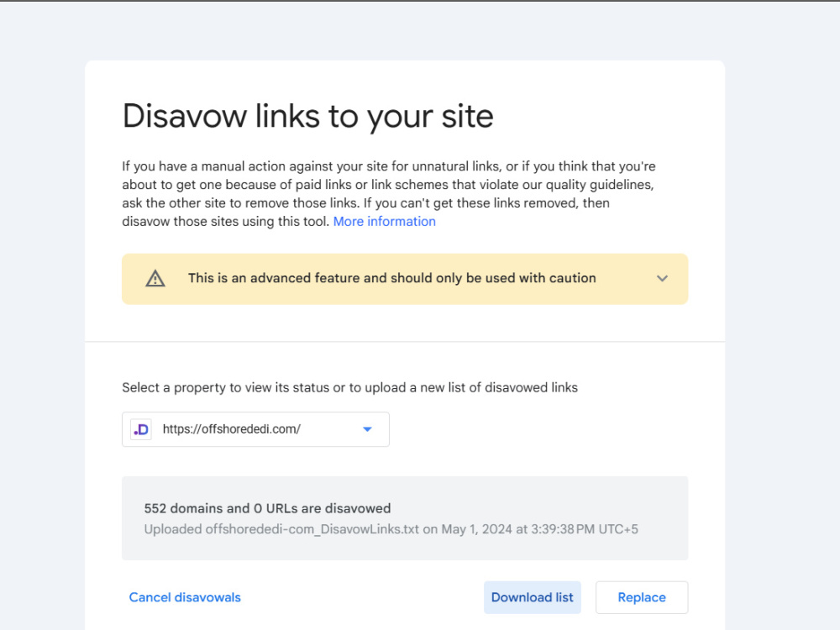The height and width of the screenshot is (630, 840).
Task: Click the Replace button
Action: coord(642,597)
